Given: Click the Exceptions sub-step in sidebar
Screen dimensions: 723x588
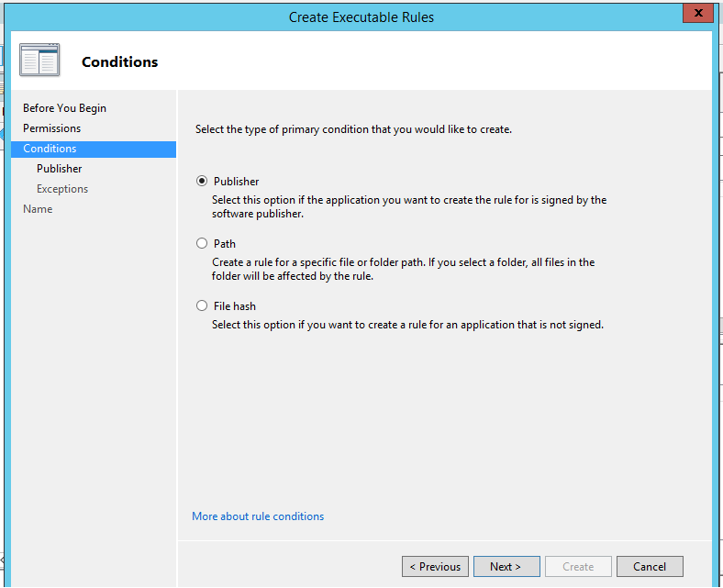Looking at the screenshot, I should click(x=62, y=189).
